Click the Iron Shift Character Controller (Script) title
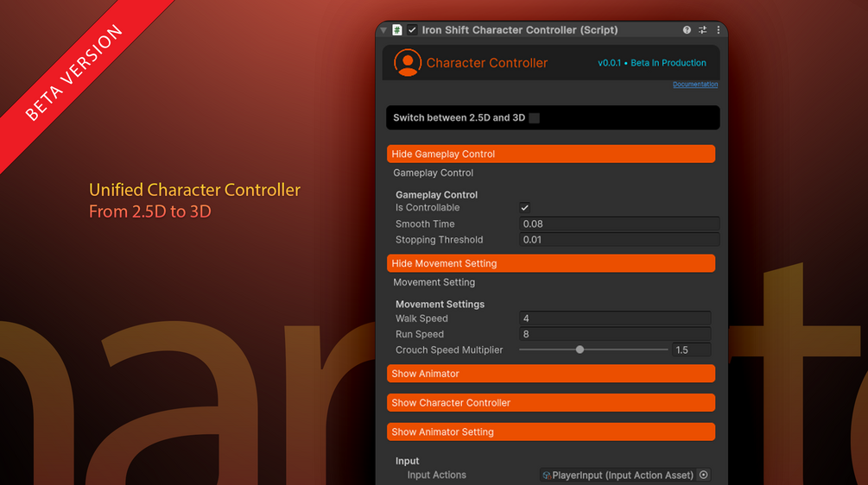The width and height of the screenshot is (868, 485). 520,30
